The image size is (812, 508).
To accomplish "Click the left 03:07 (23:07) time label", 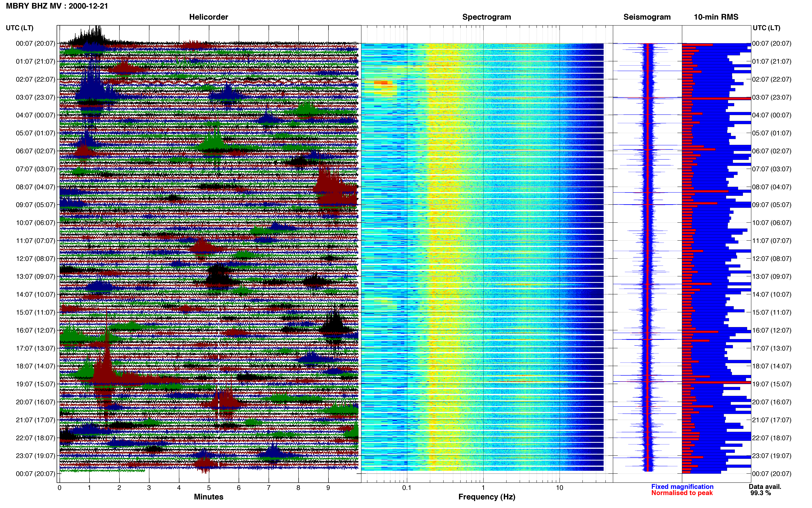I will pos(35,97).
